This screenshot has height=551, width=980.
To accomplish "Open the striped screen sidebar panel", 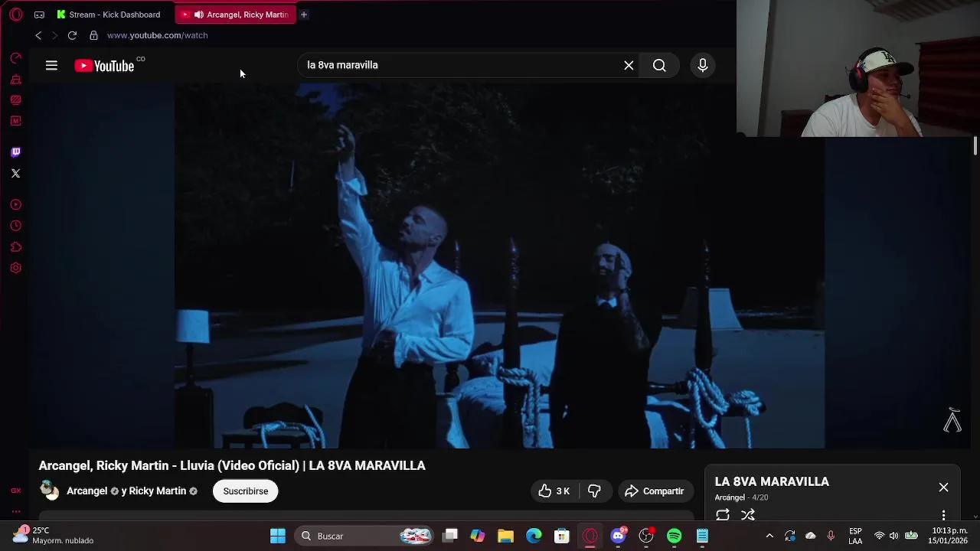I will (x=15, y=99).
